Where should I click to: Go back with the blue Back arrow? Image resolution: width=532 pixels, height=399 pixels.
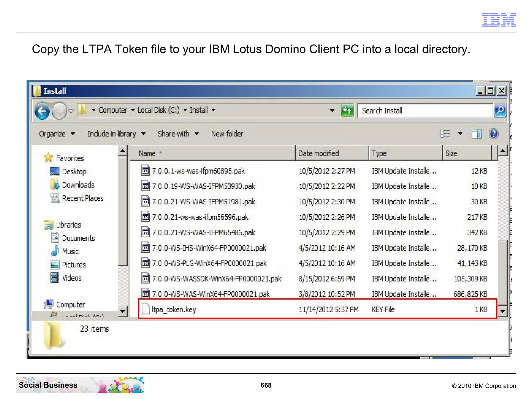(x=42, y=111)
